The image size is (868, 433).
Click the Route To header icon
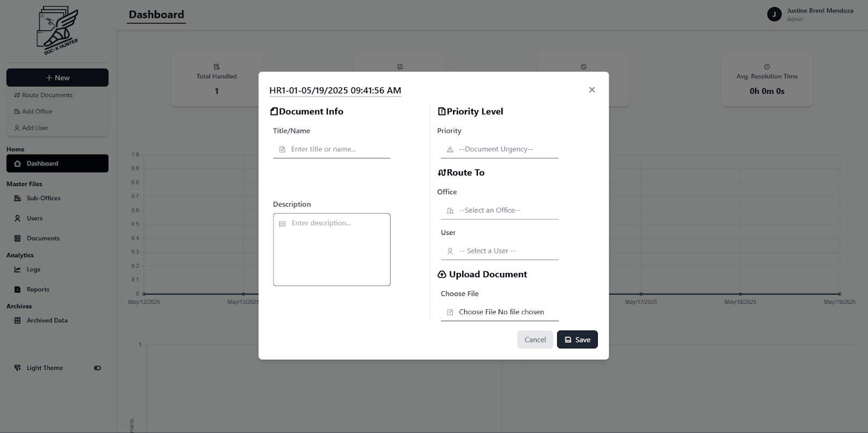(x=442, y=173)
